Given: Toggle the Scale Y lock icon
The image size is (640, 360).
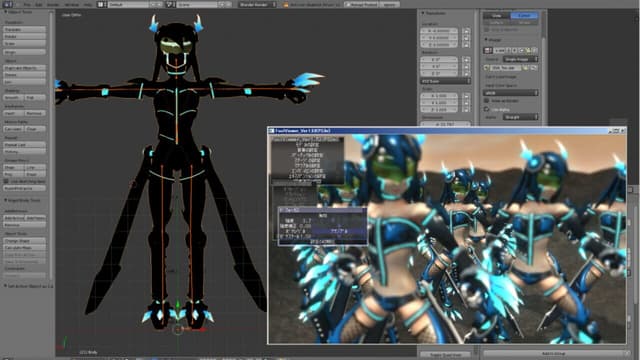Looking at the screenshot, I should point(466,103).
